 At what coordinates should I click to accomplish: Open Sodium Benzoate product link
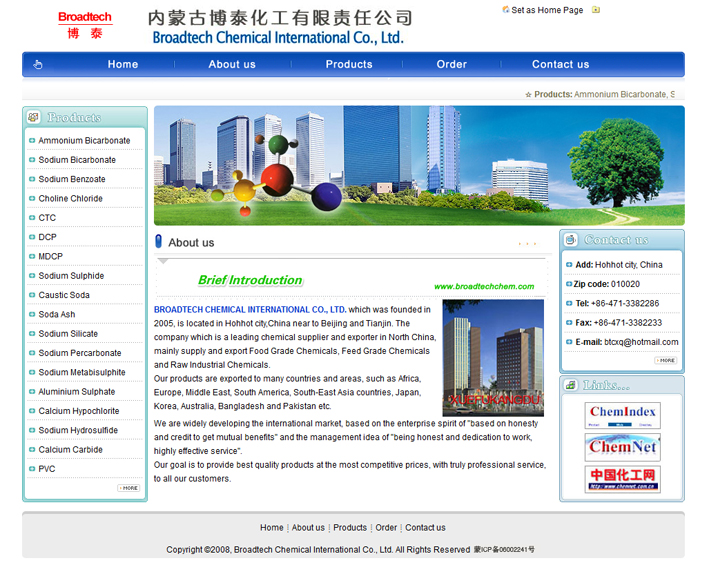[72, 179]
